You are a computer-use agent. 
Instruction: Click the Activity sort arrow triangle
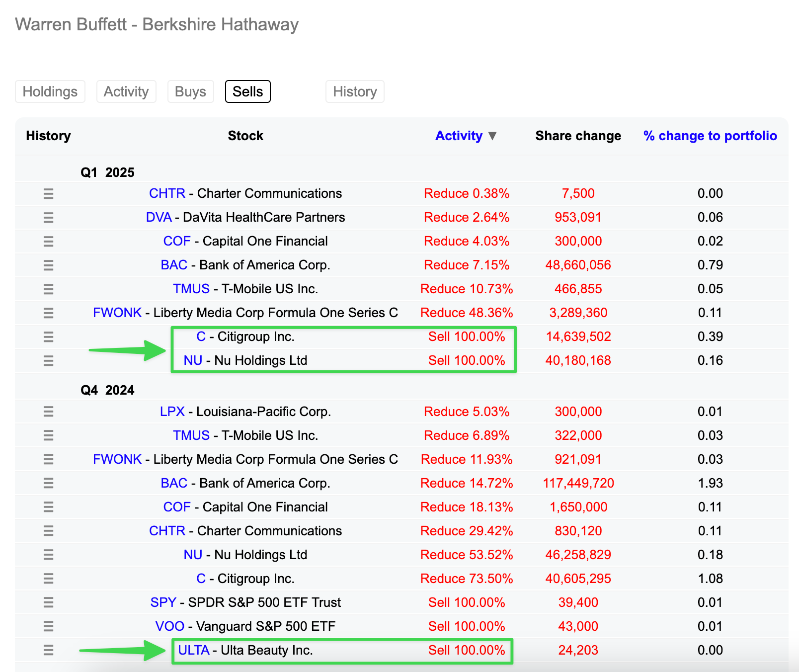click(492, 136)
